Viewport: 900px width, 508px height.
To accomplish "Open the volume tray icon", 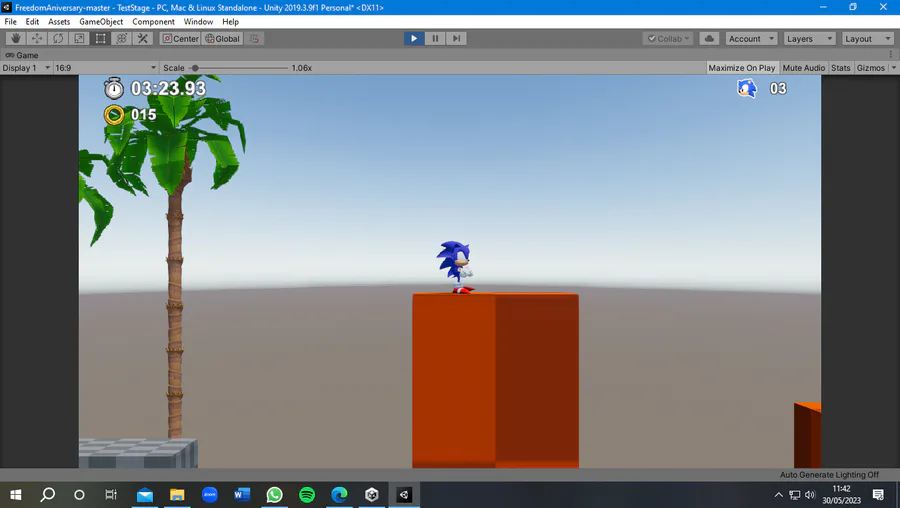I will (x=810, y=495).
